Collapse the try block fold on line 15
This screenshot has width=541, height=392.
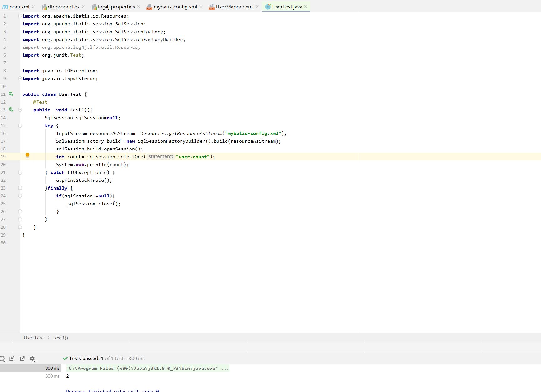(20, 125)
